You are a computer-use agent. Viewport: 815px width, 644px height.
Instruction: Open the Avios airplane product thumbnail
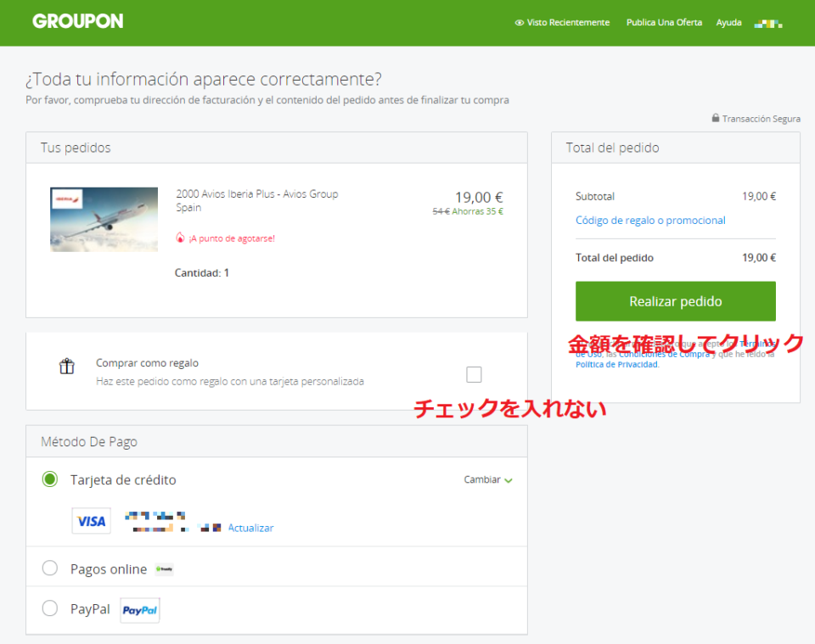(x=104, y=219)
